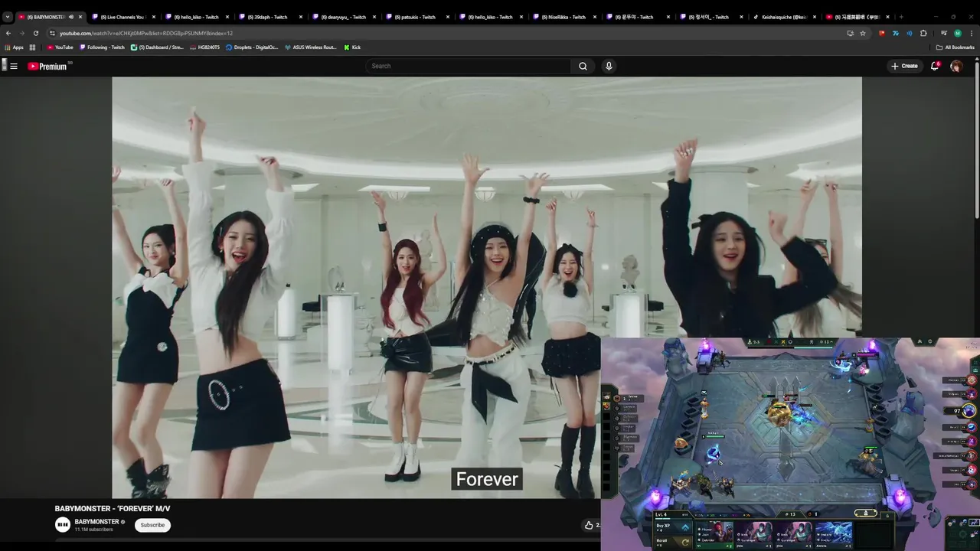Open the Dashboard / Stre... bookmark
Screen dimensions: 980x551
click(x=157, y=47)
